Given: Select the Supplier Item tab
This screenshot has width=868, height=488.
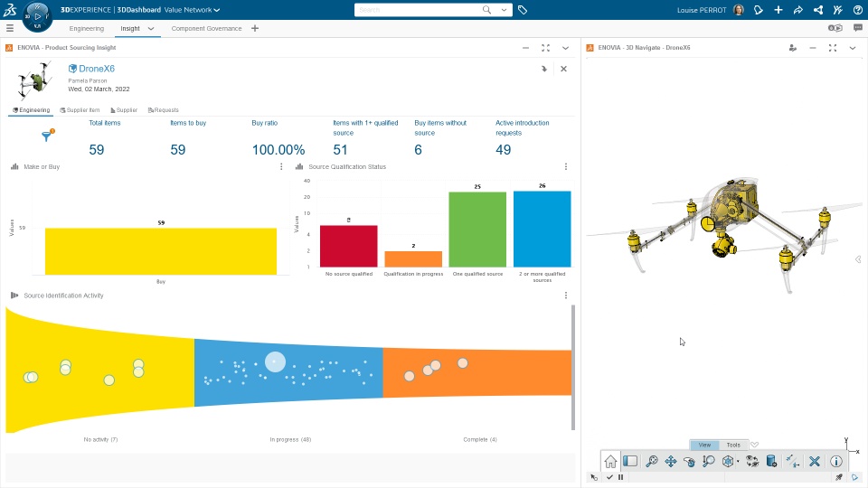Looking at the screenshot, I should [x=80, y=110].
